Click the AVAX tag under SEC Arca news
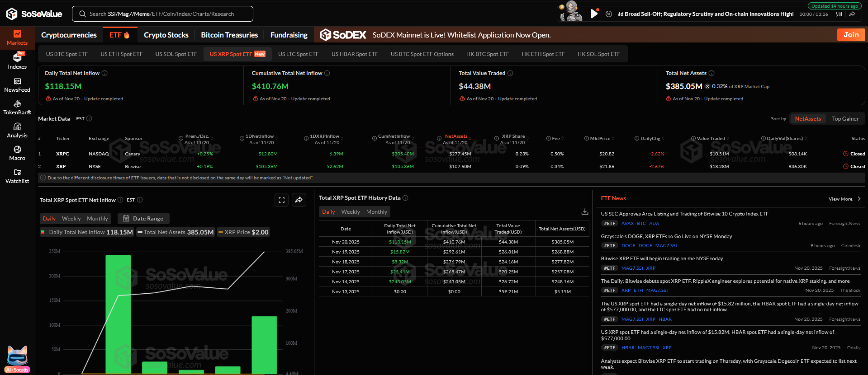This screenshot has width=868, height=375. click(x=627, y=224)
